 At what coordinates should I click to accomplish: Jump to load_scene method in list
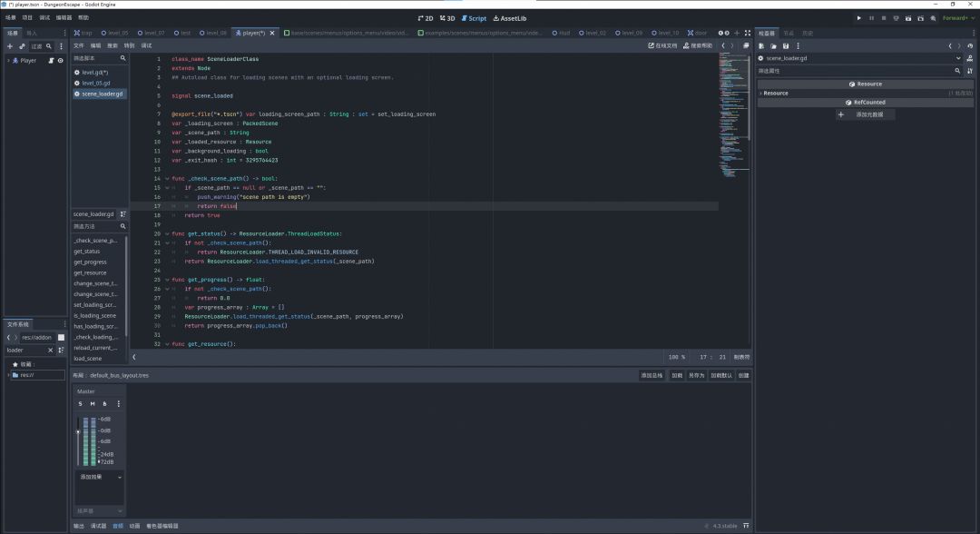[87, 359]
